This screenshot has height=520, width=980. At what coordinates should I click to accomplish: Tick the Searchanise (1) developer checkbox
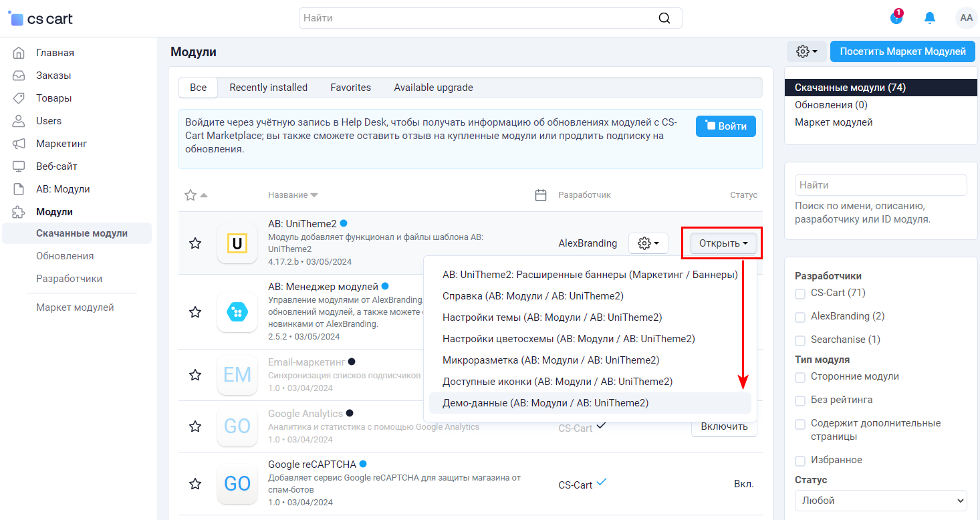[x=800, y=340]
